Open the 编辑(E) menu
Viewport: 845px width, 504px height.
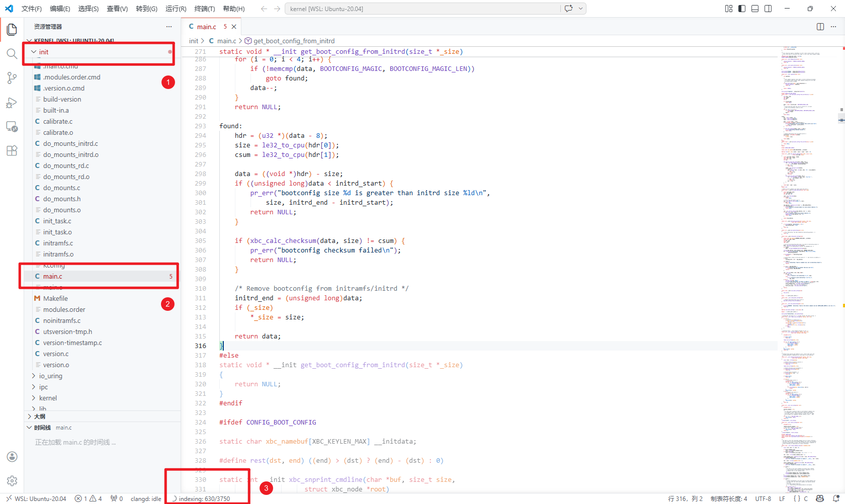60,9
